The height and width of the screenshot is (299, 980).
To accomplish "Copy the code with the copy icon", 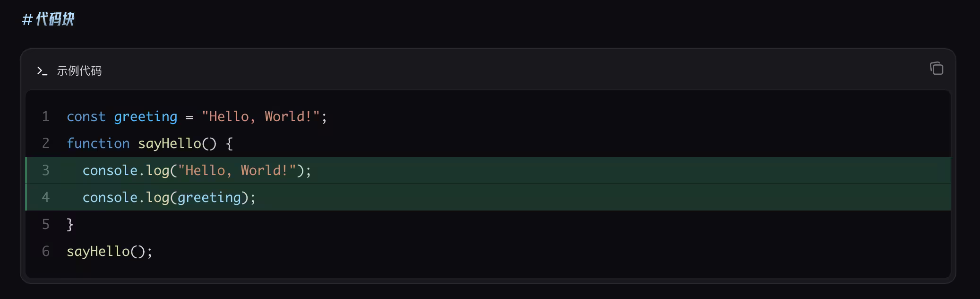I will tap(936, 69).
